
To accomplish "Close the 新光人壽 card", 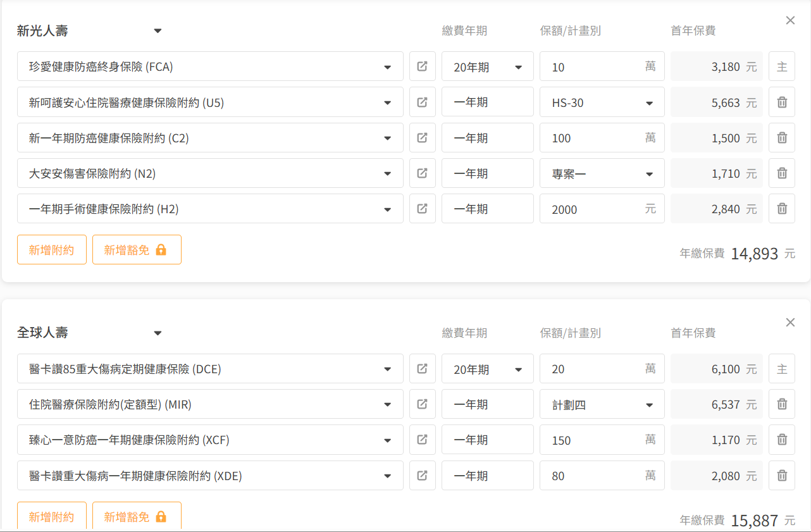I will (790, 20).
